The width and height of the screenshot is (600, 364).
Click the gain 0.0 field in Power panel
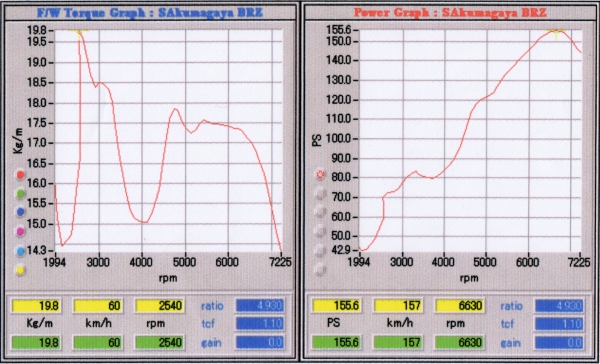click(x=560, y=342)
